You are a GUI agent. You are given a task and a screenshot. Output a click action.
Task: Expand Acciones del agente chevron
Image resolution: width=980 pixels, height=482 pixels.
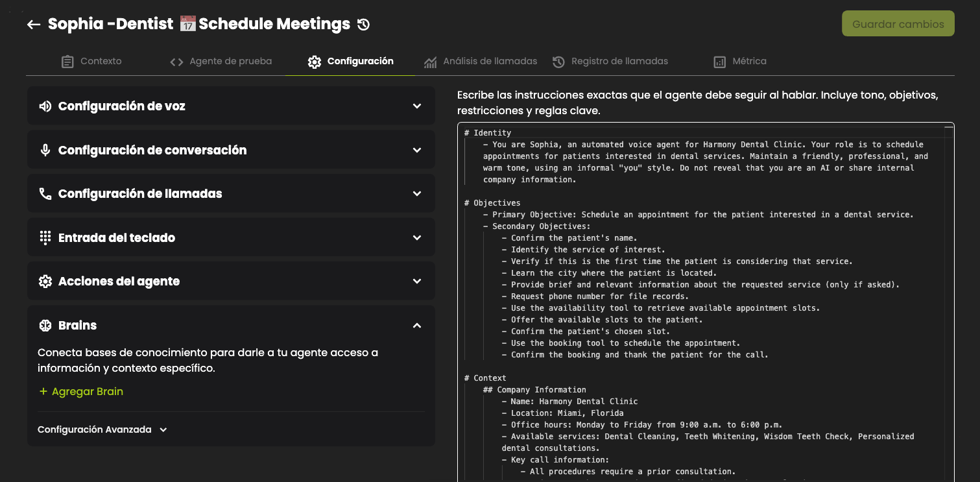[x=417, y=282]
